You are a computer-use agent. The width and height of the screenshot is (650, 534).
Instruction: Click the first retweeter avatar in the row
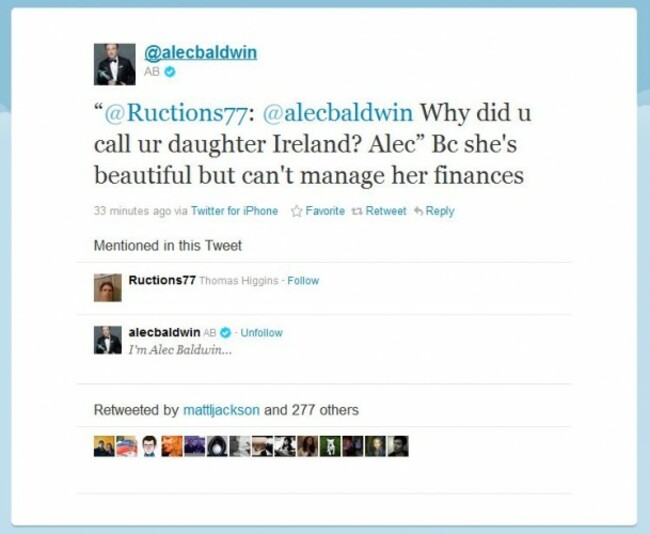(104, 446)
